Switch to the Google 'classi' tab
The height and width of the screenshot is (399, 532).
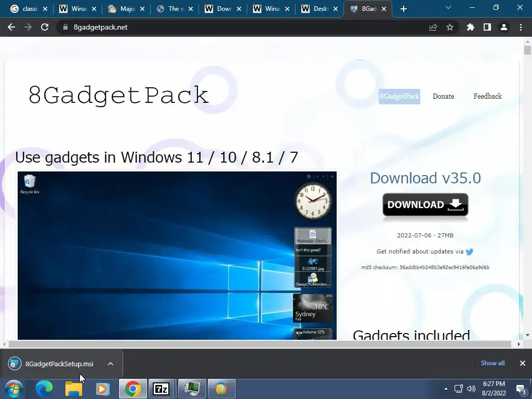pyautogui.click(x=29, y=9)
